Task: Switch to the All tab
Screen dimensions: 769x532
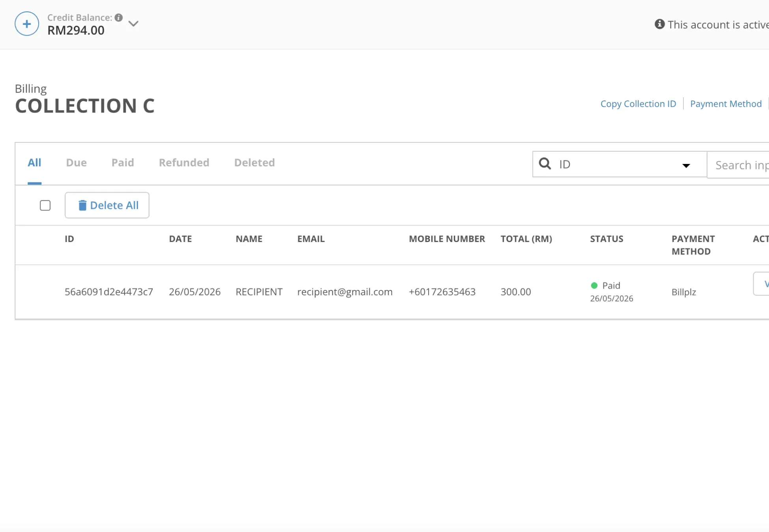Action: click(34, 162)
